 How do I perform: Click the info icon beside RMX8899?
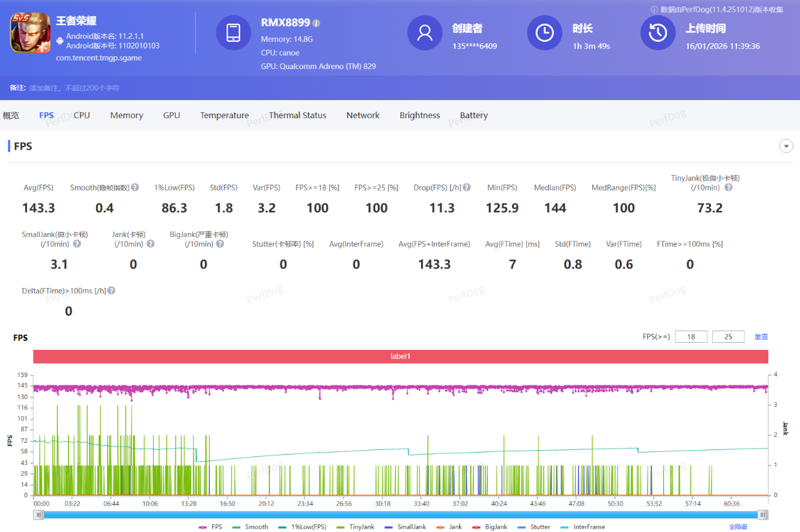click(316, 23)
